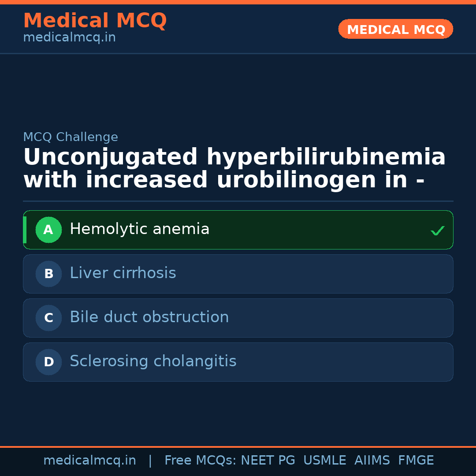Click FMGE in the footer

[416, 461]
